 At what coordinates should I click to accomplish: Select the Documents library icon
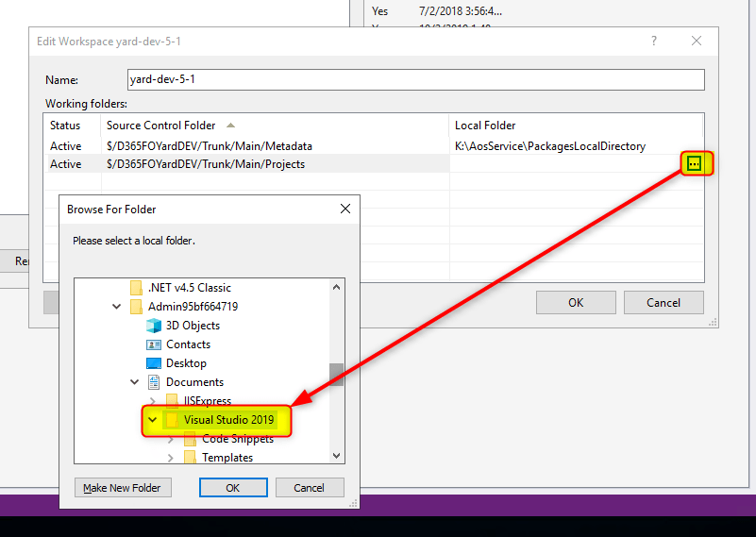[154, 382]
